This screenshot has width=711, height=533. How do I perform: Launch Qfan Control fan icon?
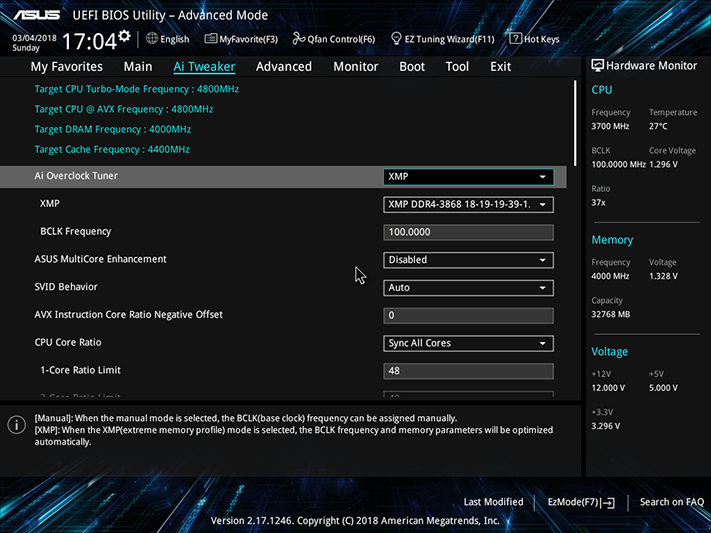tap(299, 39)
